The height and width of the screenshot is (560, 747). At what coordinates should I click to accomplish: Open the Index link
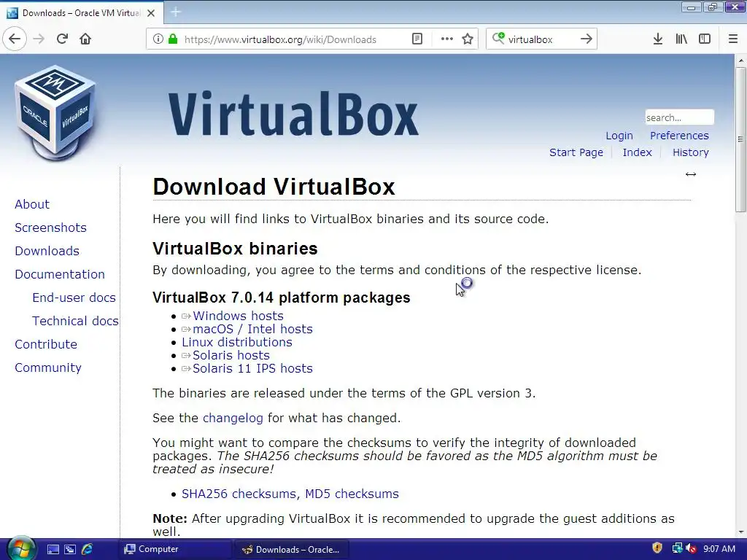[x=637, y=152]
